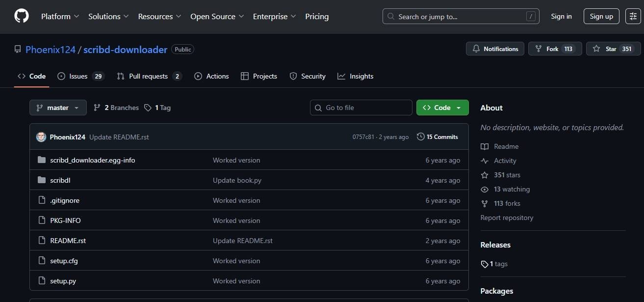Click the .gitignore file icon

(42, 200)
